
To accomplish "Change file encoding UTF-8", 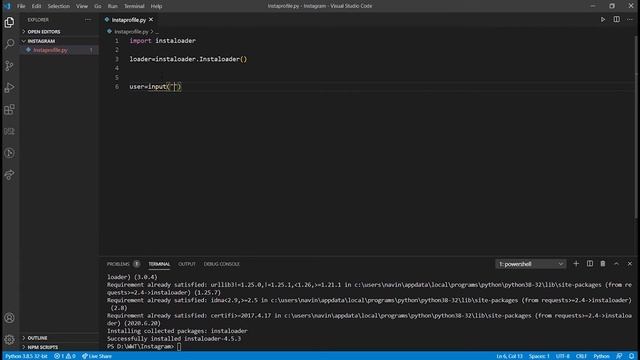I will pyautogui.click(x=562, y=356).
